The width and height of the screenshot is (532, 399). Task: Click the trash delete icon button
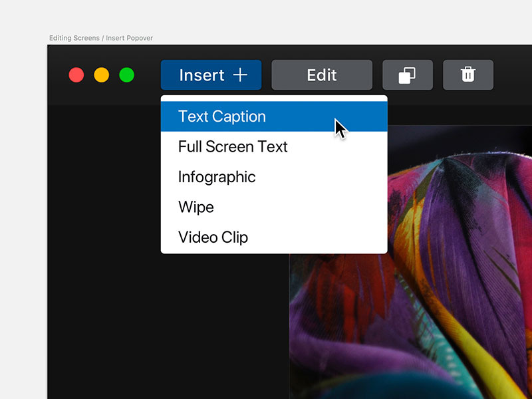point(468,75)
